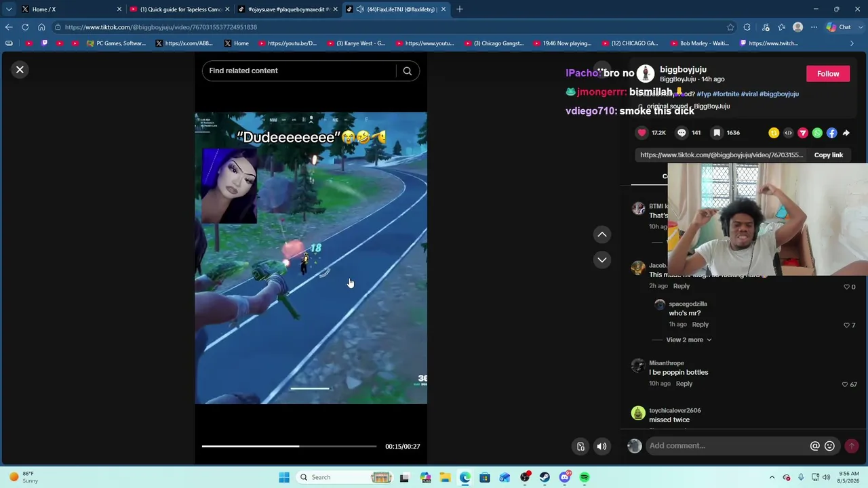This screenshot has width=868, height=488.
Task: Favorite this page with the star icon
Action: pos(730,27)
